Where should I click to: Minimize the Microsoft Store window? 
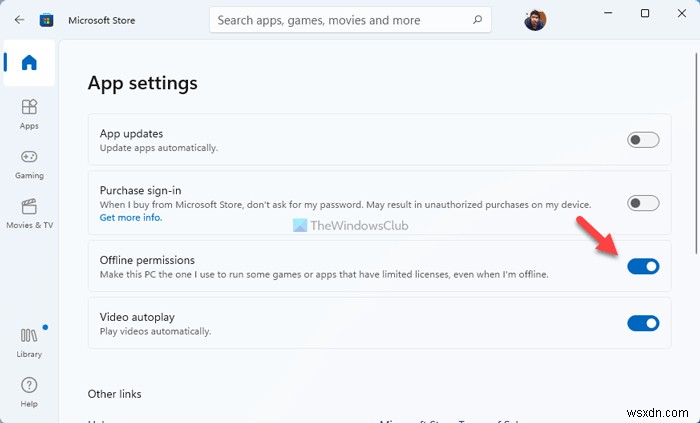608,13
